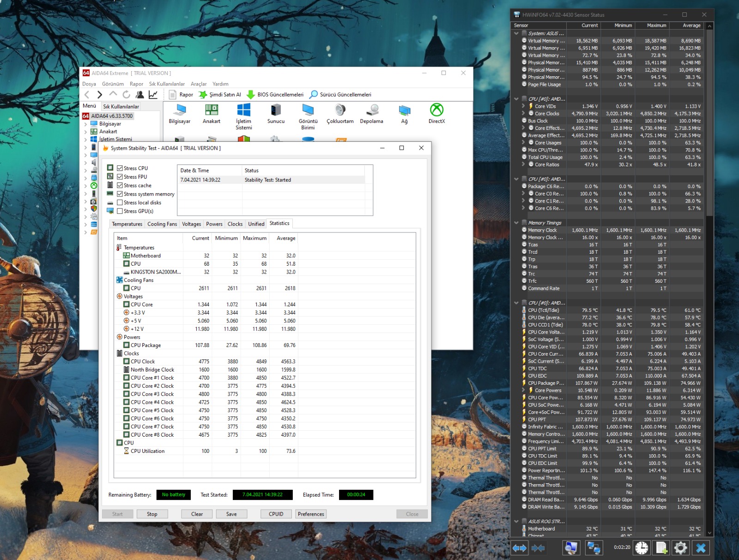Click HWiNFO clock reset icon
Viewport: 739px width, 560px height.
(642, 548)
